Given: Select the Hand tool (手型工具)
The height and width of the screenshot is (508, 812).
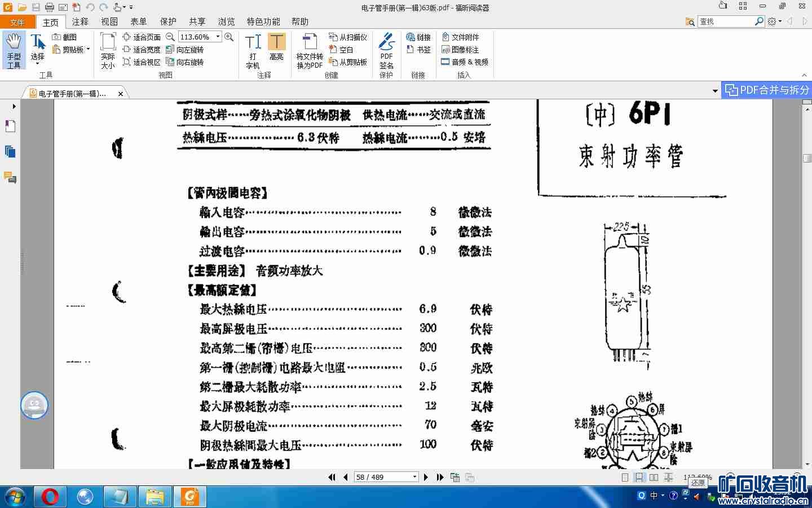Looking at the screenshot, I should tap(14, 51).
